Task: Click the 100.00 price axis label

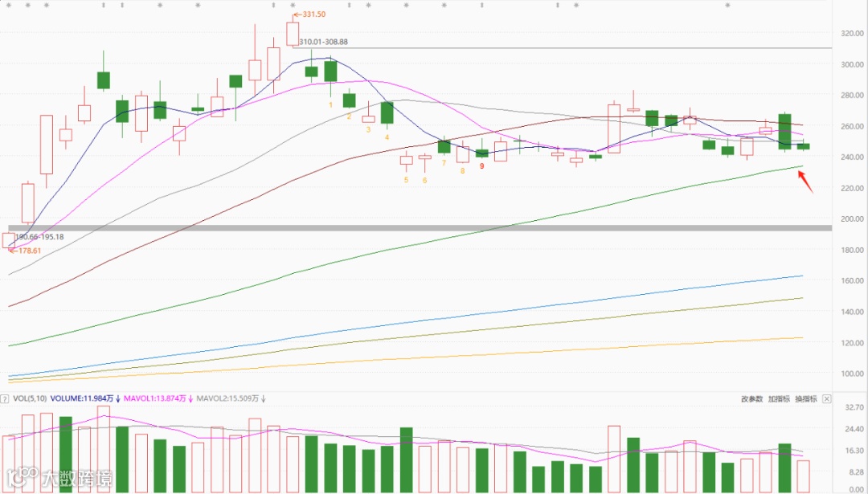Action: point(853,374)
